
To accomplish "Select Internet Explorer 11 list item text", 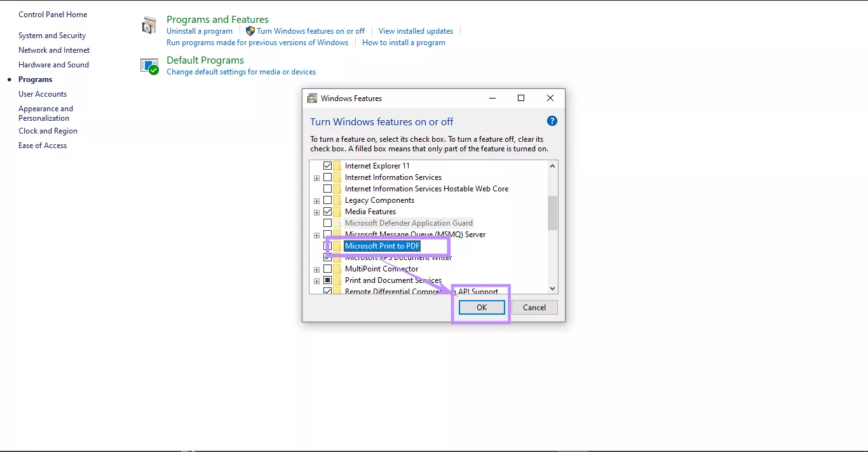I will (377, 166).
